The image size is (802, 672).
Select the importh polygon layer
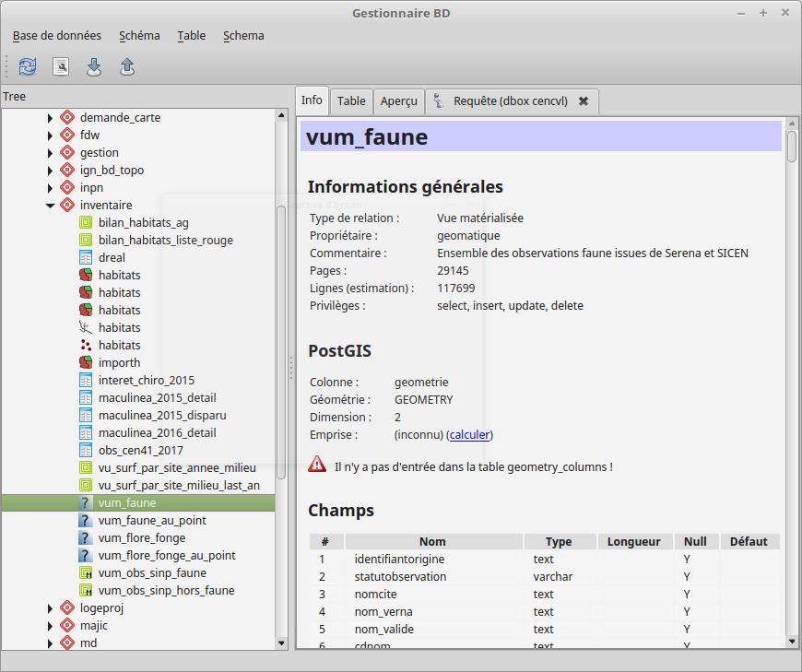(119, 362)
